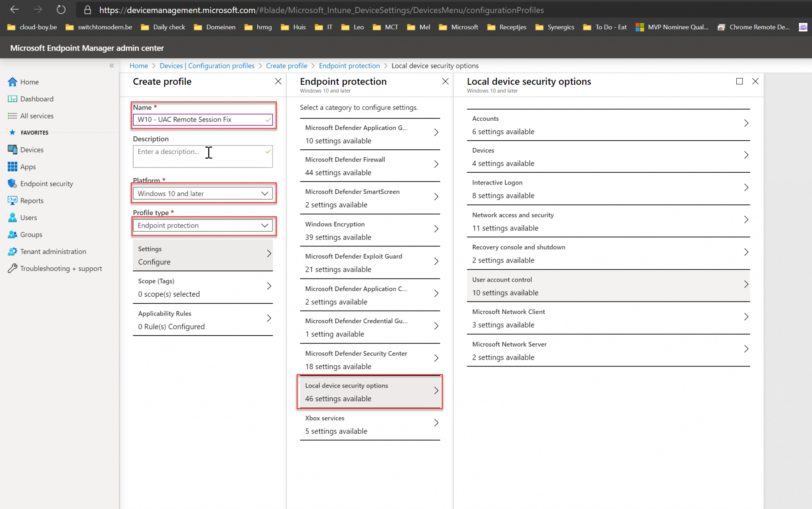Click the Devices icon in sidebar
This screenshot has height=509, width=812.
(12, 150)
